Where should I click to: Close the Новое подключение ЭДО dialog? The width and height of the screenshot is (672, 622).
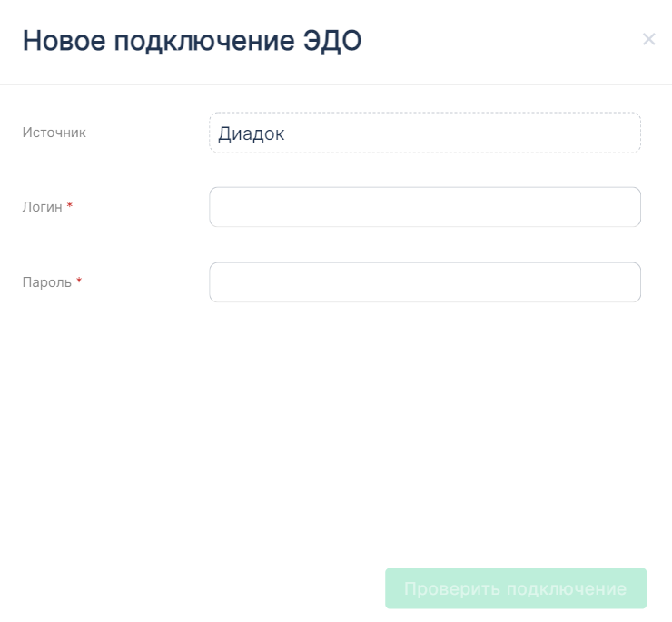(649, 39)
